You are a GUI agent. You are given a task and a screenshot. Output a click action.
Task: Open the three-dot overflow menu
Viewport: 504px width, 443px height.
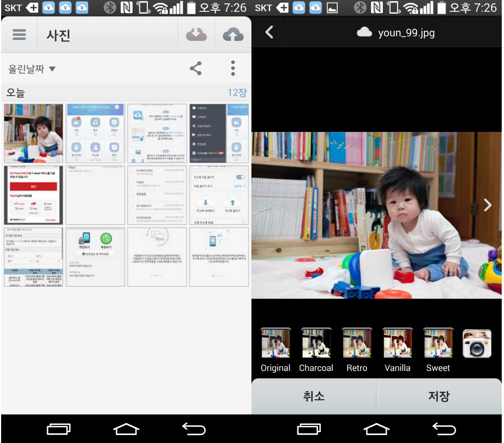tap(233, 69)
